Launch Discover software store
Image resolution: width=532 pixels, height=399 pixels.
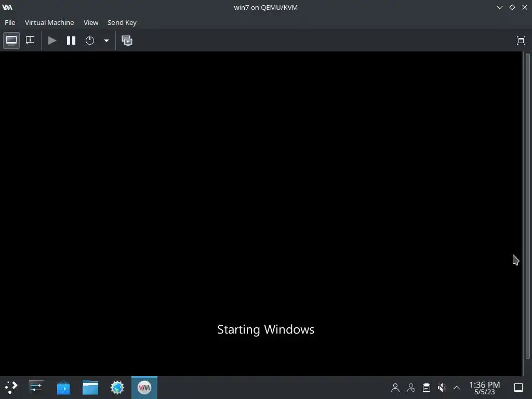(63, 388)
